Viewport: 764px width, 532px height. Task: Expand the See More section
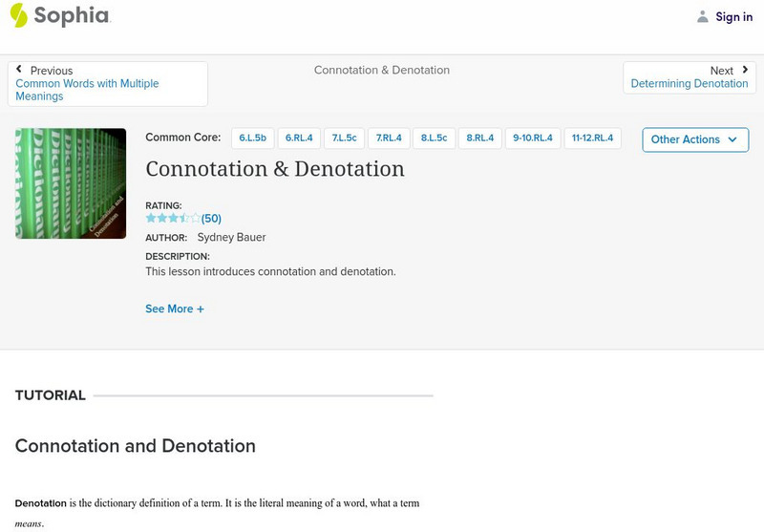pos(175,309)
